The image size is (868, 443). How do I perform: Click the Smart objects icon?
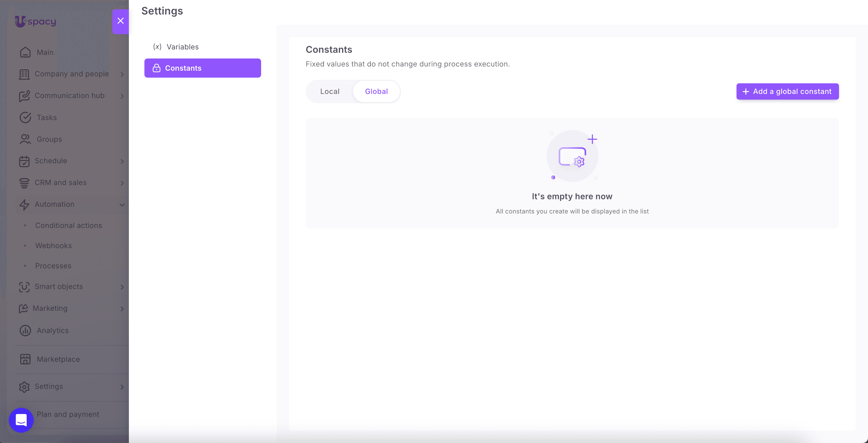click(x=24, y=287)
